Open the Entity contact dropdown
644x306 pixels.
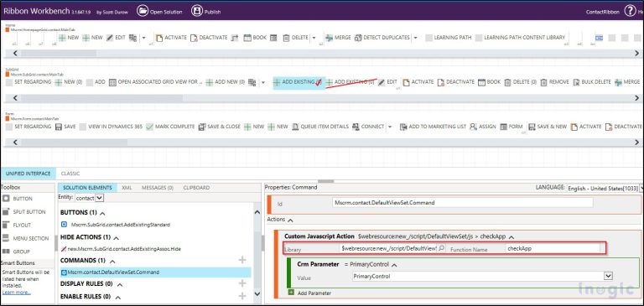(100, 198)
